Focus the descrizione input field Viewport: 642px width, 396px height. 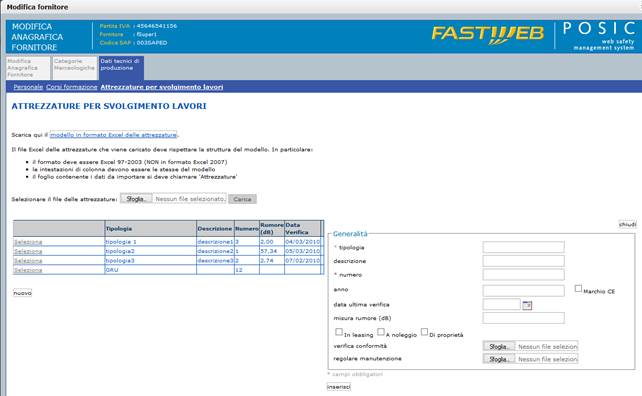point(523,261)
